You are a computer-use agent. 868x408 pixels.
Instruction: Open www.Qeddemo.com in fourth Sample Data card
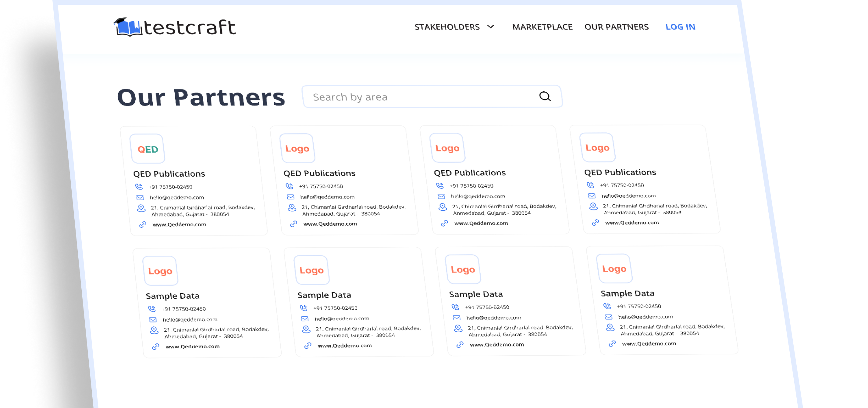(649, 344)
